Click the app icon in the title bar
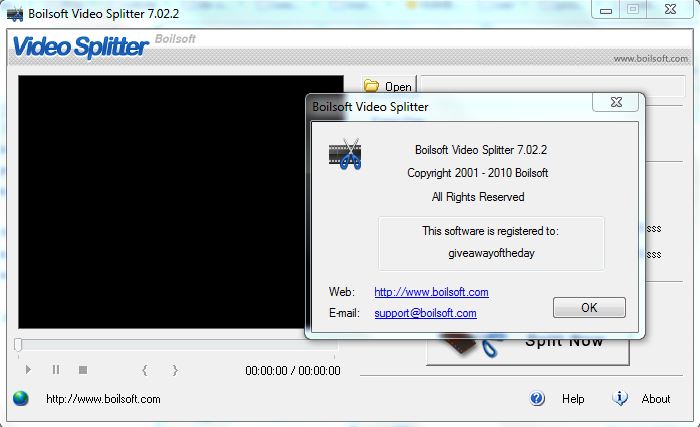Image resolution: width=700 pixels, height=427 pixels. [x=15, y=14]
